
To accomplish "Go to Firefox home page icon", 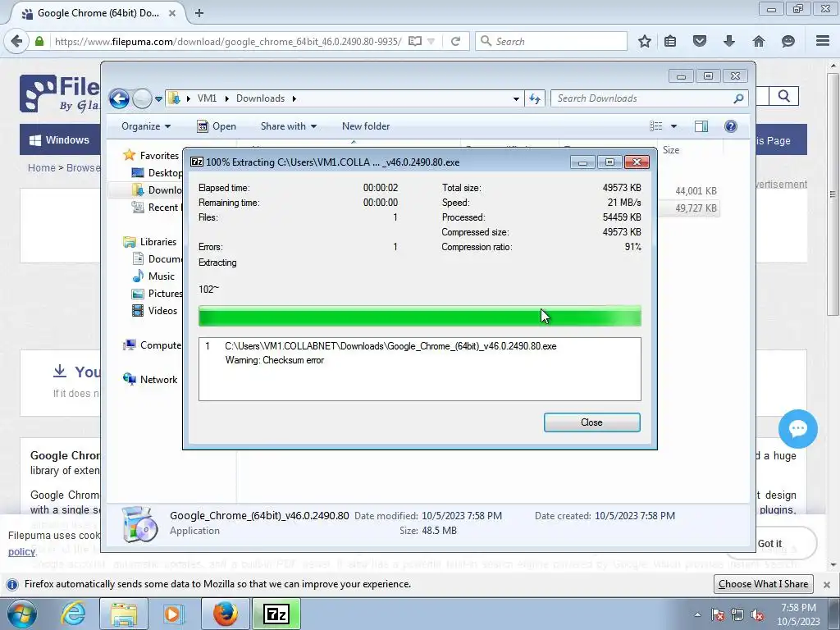I will coord(759,41).
